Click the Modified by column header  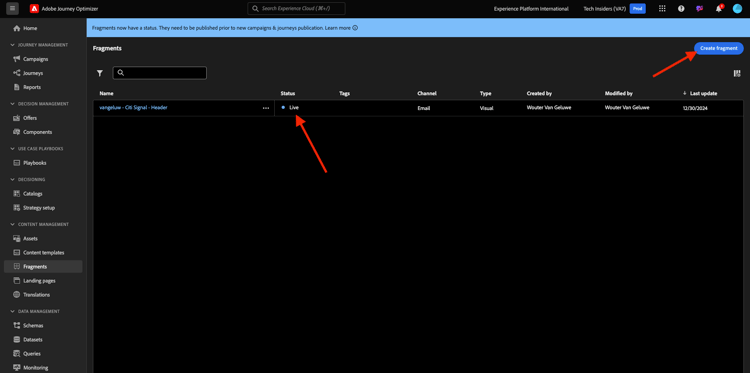coord(619,94)
